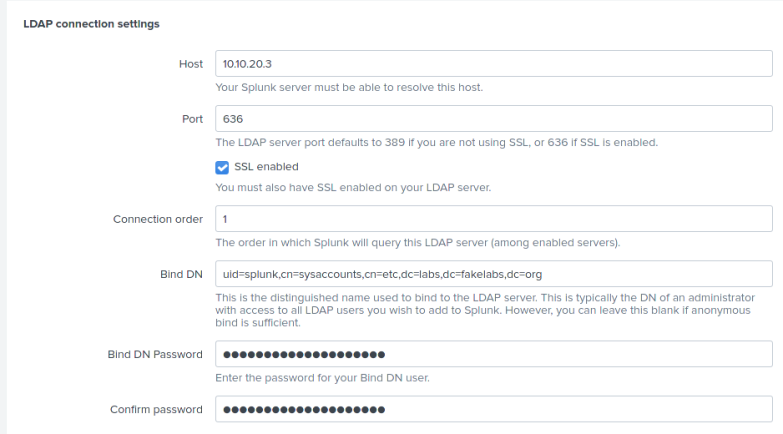Click the "SSL enabled" label text
Image resolution: width=783 pixels, height=434 pixels.
(x=266, y=167)
